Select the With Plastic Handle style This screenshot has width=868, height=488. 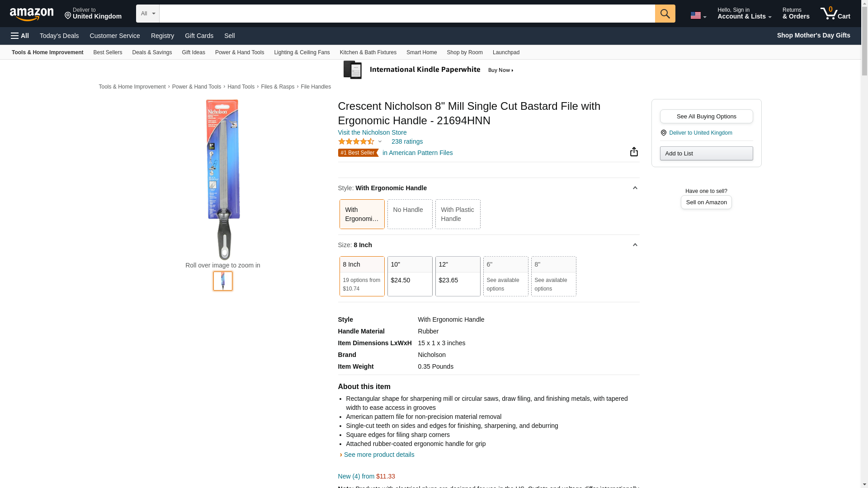(x=458, y=214)
